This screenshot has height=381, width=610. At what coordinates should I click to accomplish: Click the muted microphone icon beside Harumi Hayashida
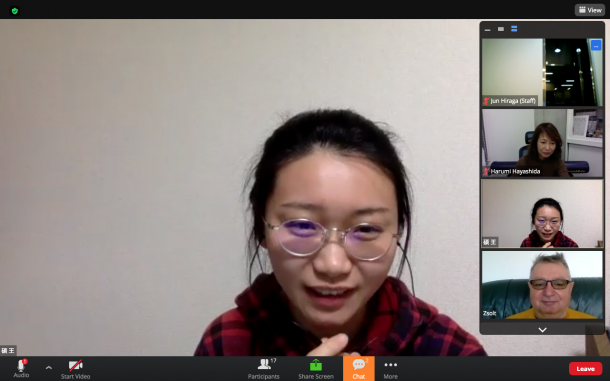pyautogui.click(x=486, y=171)
